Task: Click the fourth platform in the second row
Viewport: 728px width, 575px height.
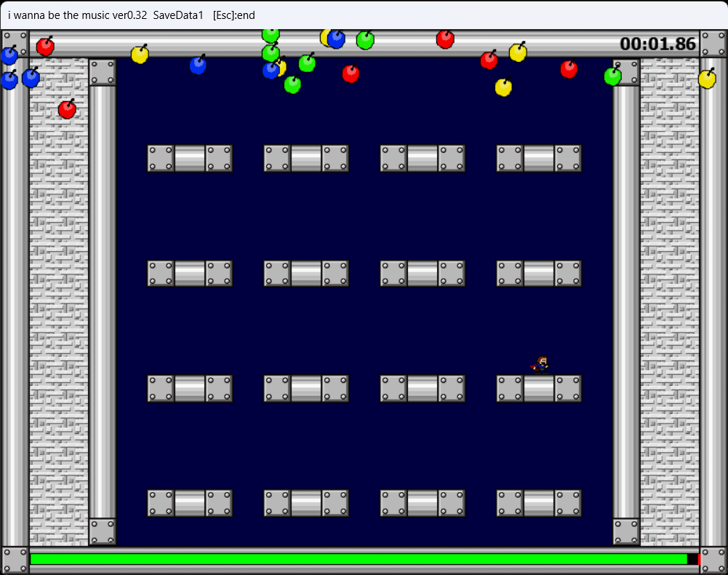Action: click(x=539, y=273)
